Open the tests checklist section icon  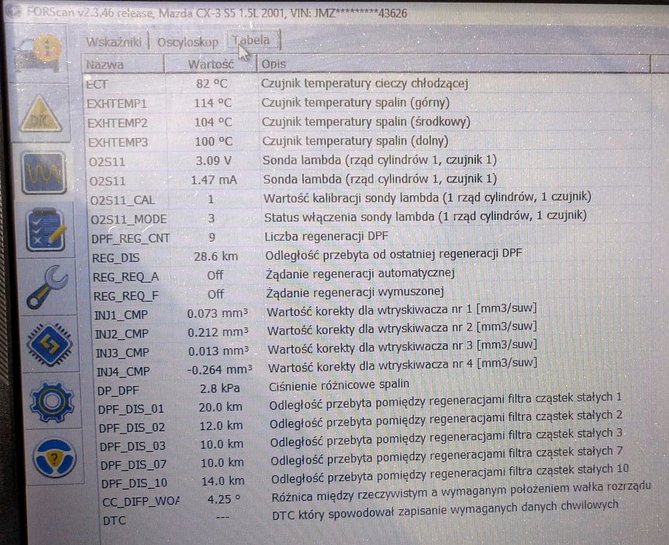click(46, 230)
